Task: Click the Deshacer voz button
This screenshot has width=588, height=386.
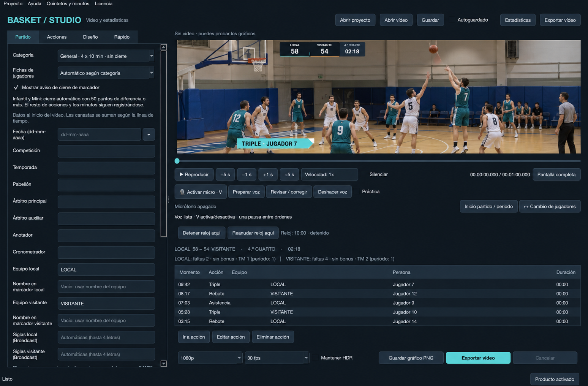Action: 332,192
